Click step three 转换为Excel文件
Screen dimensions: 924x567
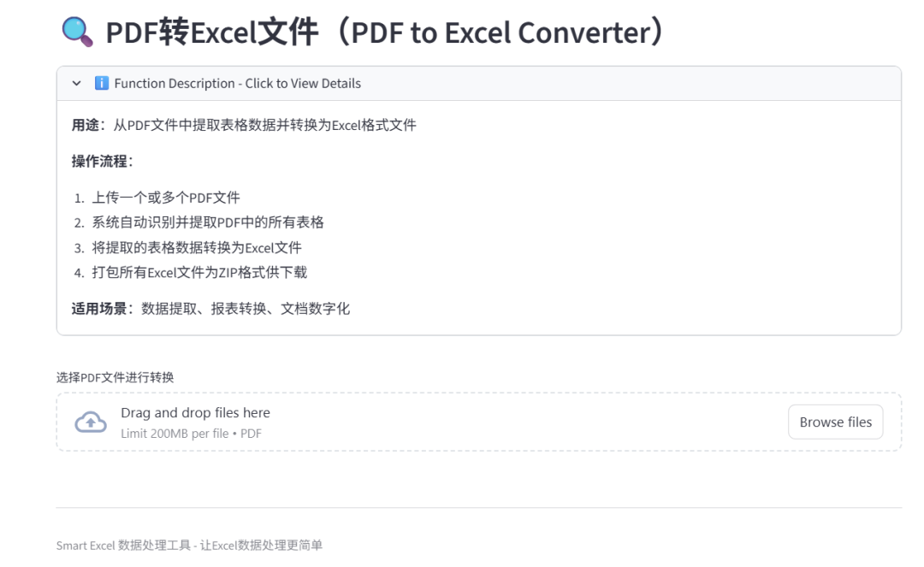pyautogui.click(x=196, y=248)
